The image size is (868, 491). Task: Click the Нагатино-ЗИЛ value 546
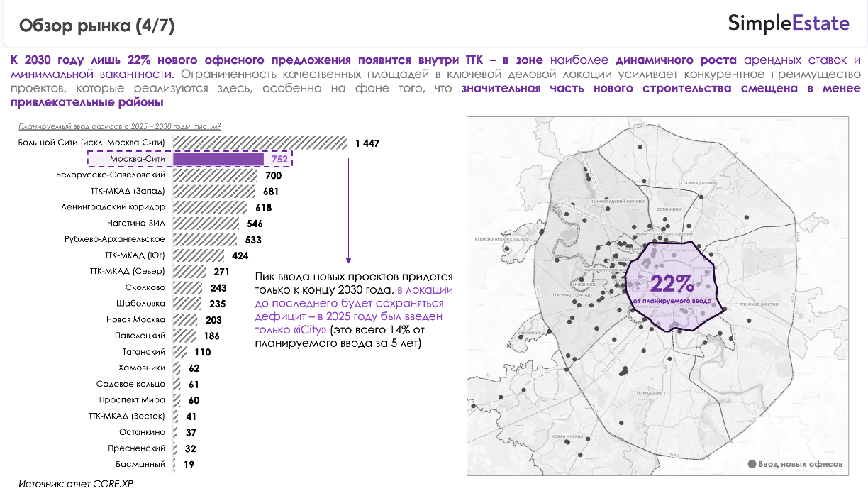(x=255, y=224)
